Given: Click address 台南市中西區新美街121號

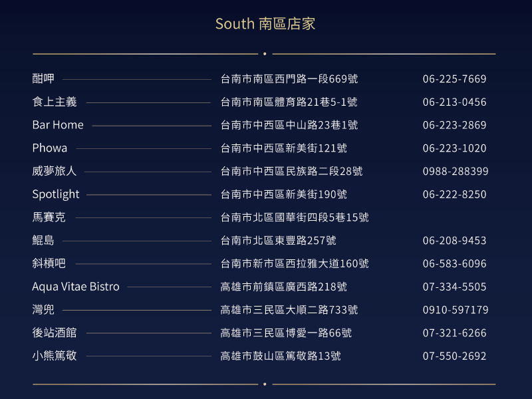Looking at the screenshot, I should click(x=284, y=148).
